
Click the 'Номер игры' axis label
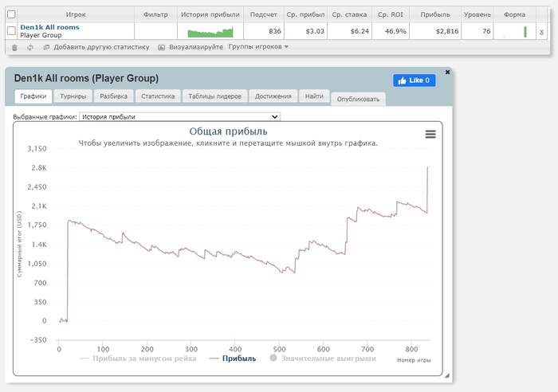414,360
